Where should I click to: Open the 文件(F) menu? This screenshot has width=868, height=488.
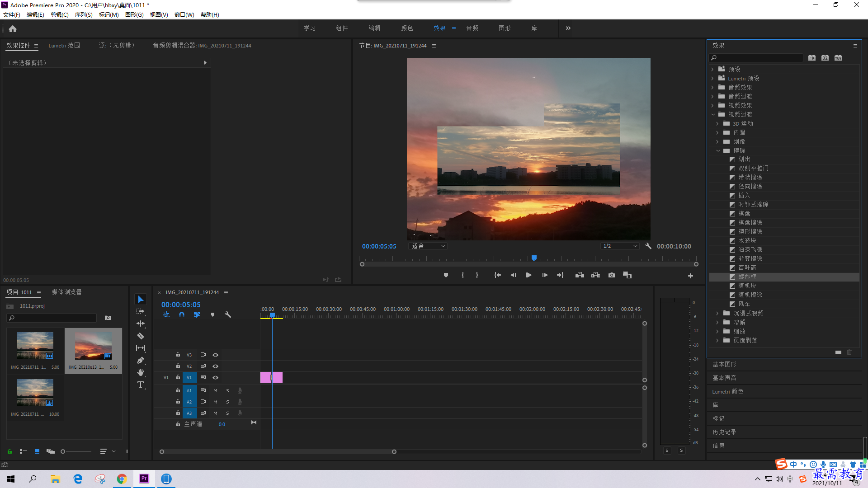click(12, 15)
